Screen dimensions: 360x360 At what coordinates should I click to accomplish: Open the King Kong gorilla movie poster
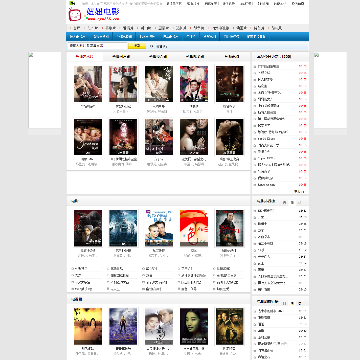(x=88, y=228)
